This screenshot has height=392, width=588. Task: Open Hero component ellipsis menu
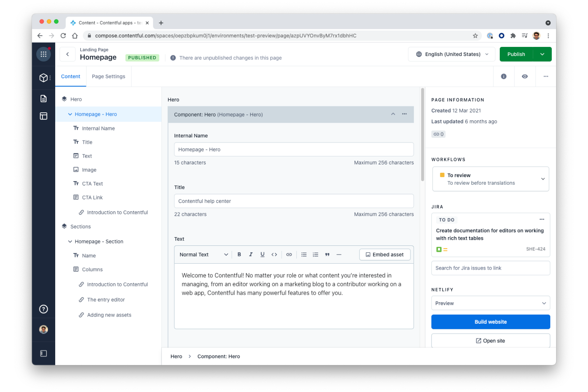(x=404, y=114)
